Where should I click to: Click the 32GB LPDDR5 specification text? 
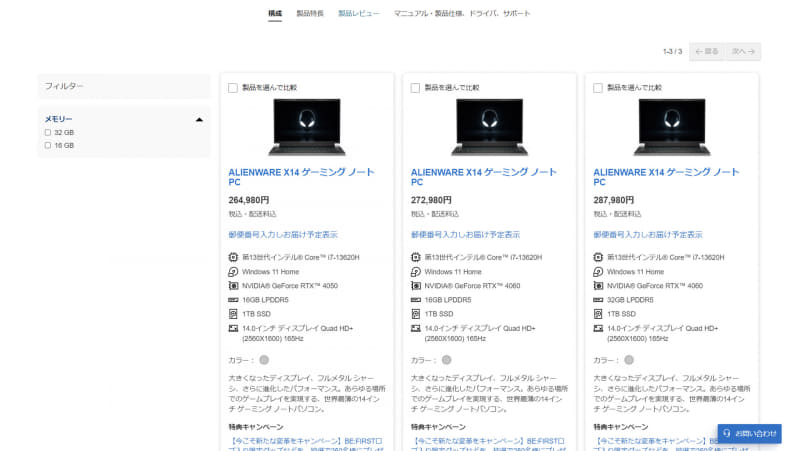pos(630,300)
